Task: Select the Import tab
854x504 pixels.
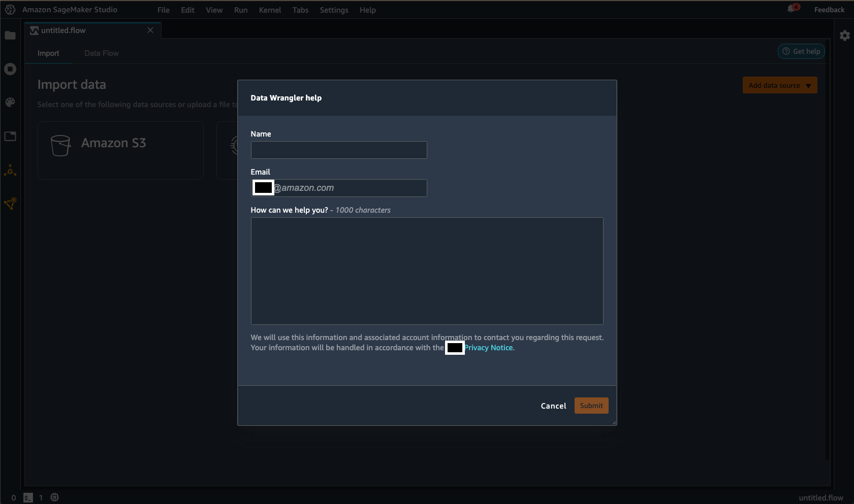Action: pos(48,53)
